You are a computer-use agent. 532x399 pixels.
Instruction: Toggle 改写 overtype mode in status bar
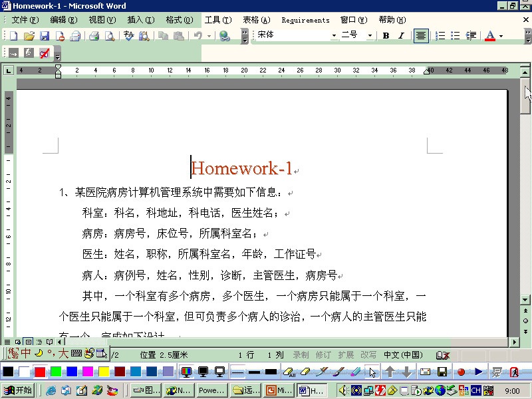(x=368, y=355)
